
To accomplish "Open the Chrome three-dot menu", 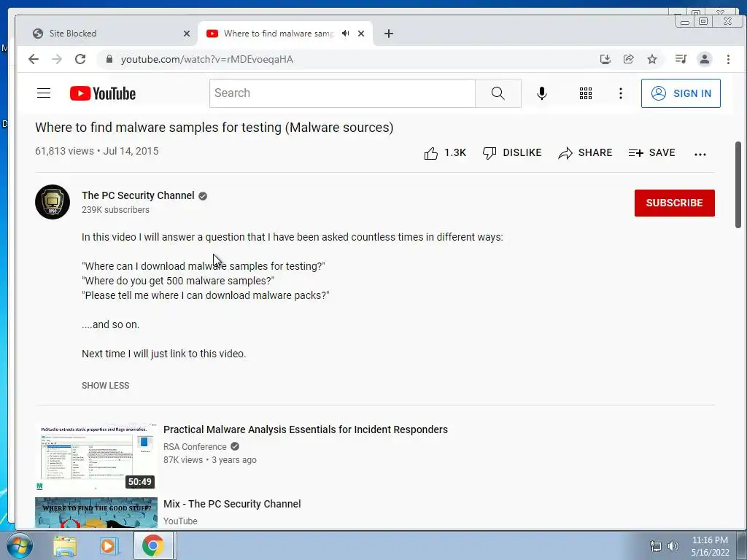I will pos(728,59).
